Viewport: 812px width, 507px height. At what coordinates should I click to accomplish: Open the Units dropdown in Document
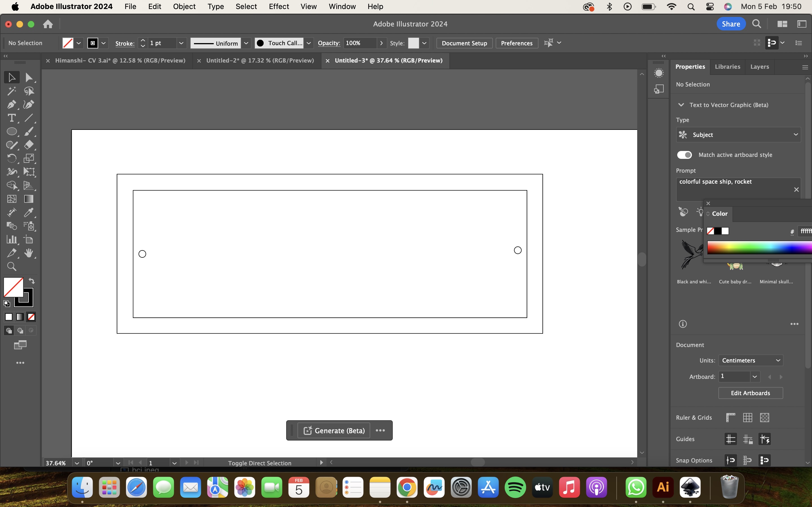750,360
